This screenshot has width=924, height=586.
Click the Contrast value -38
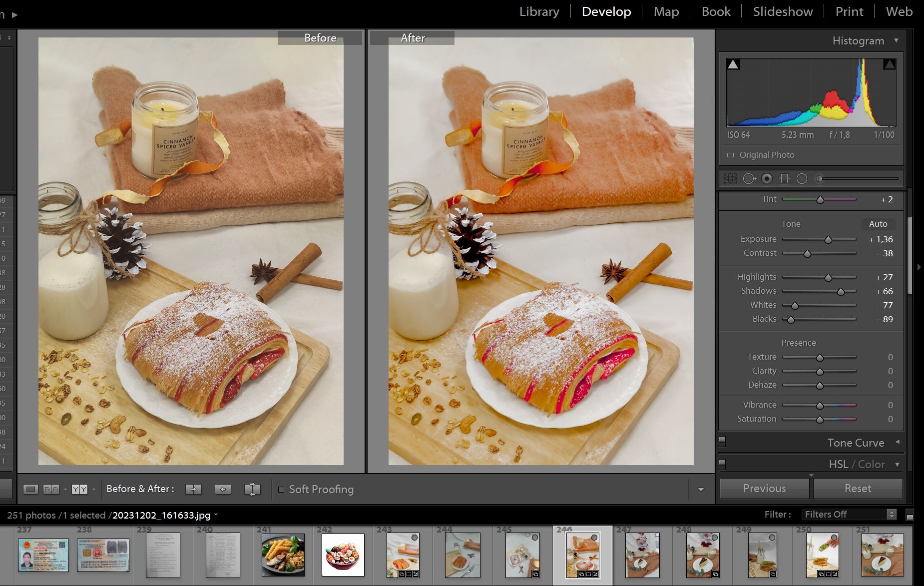tap(884, 253)
